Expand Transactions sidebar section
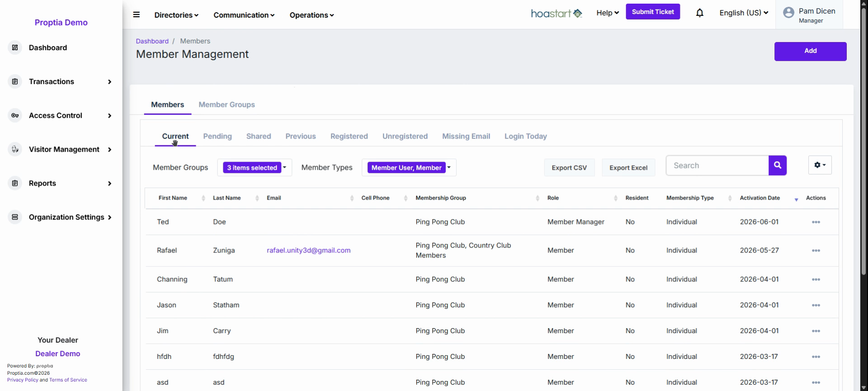Screen dimensions: 868x391 [109, 82]
